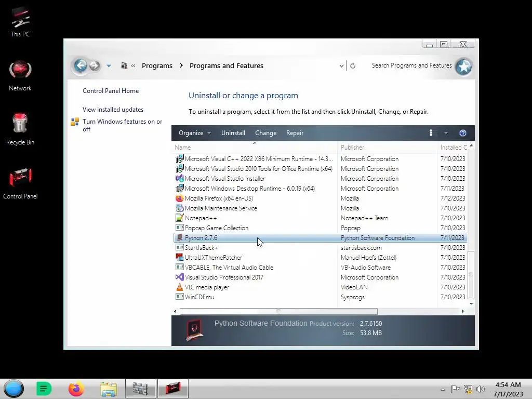Open This PC desktop icon
The width and height of the screenshot is (532, 399).
point(20,22)
